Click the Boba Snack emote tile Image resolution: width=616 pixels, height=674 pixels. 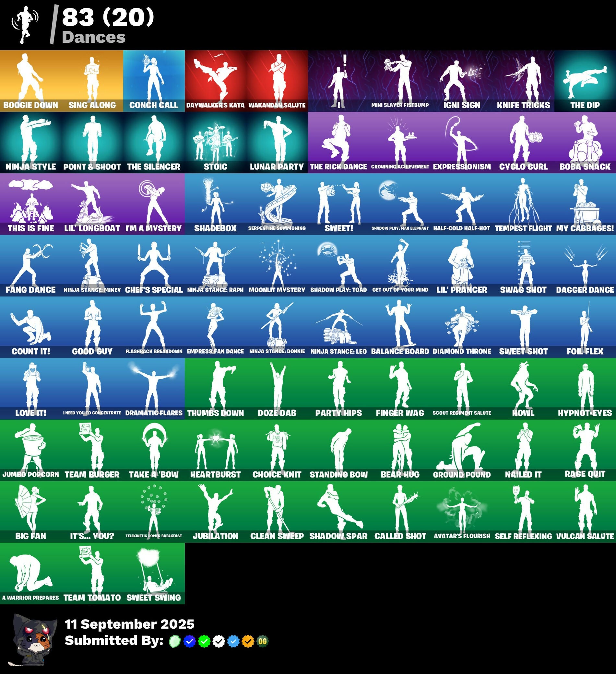point(585,143)
